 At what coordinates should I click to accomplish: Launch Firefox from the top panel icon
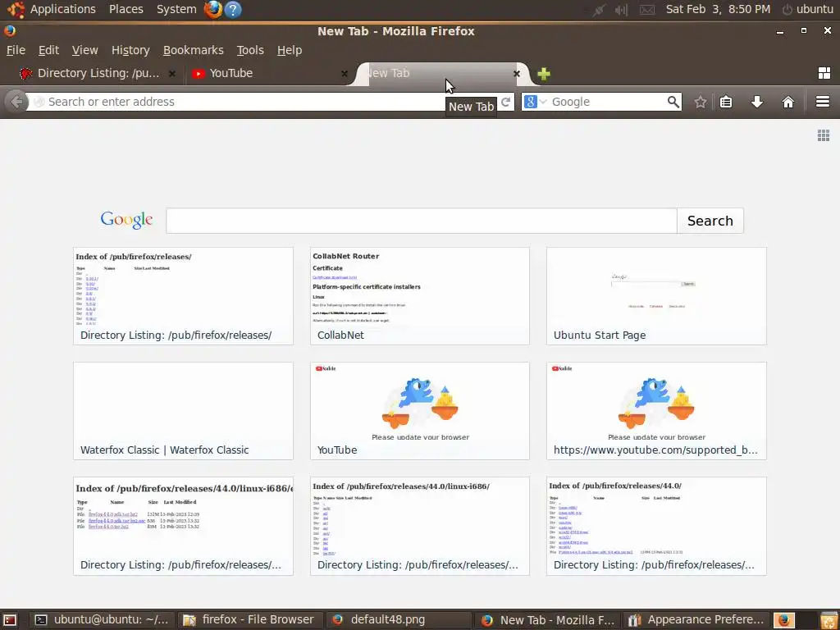point(212,9)
